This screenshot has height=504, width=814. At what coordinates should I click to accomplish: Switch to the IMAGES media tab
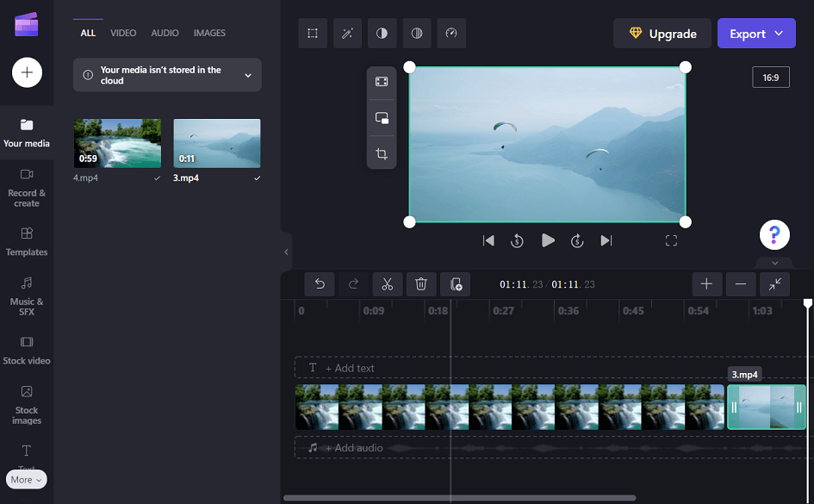[209, 33]
